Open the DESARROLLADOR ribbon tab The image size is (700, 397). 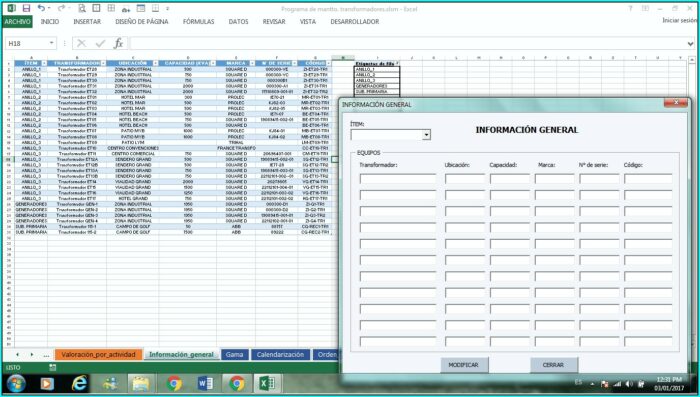(354, 21)
